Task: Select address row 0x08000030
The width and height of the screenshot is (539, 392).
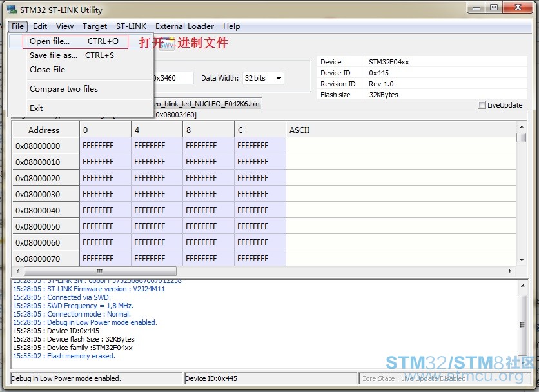Action: point(46,194)
